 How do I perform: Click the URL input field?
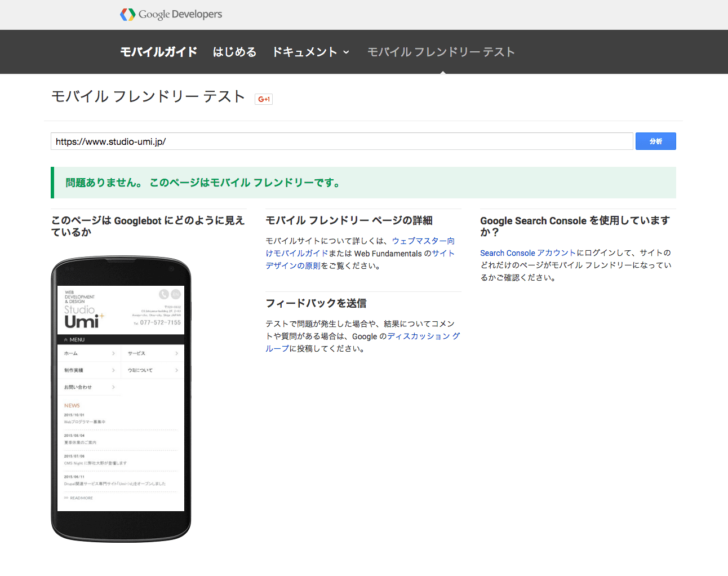pyautogui.click(x=342, y=141)
